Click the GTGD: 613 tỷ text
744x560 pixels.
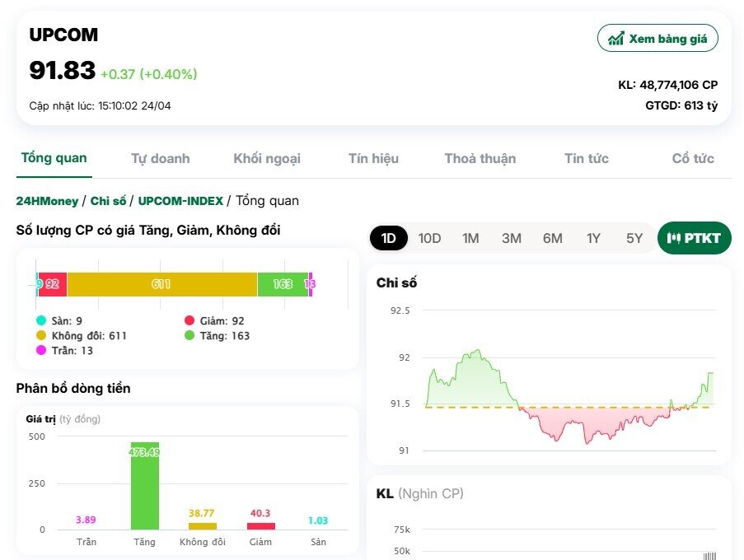681,105
